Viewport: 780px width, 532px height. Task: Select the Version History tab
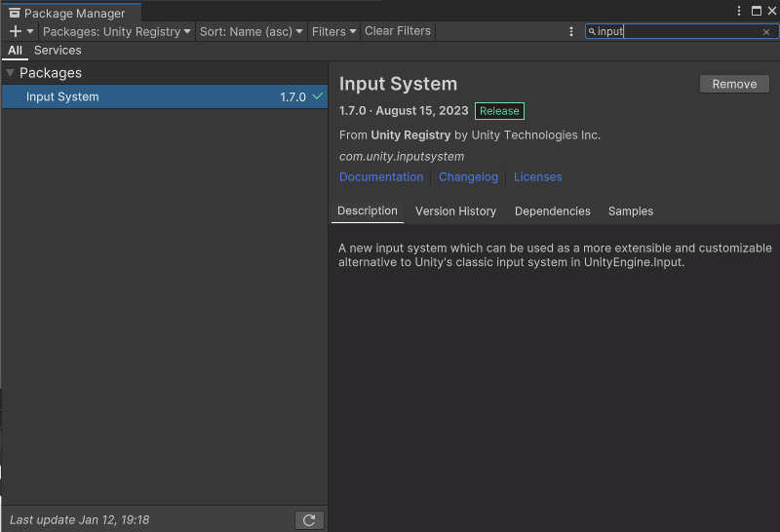coord(455,211)
